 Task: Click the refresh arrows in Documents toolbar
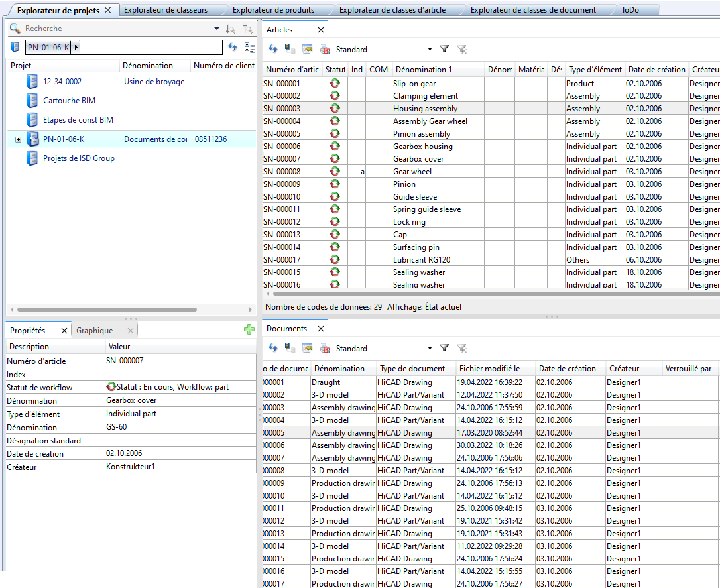tap(272, 348)
